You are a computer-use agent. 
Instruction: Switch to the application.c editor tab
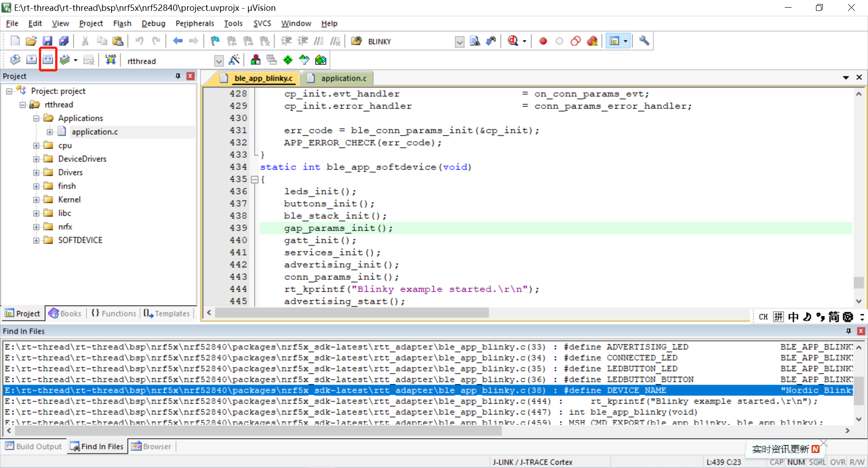point(337,78)
